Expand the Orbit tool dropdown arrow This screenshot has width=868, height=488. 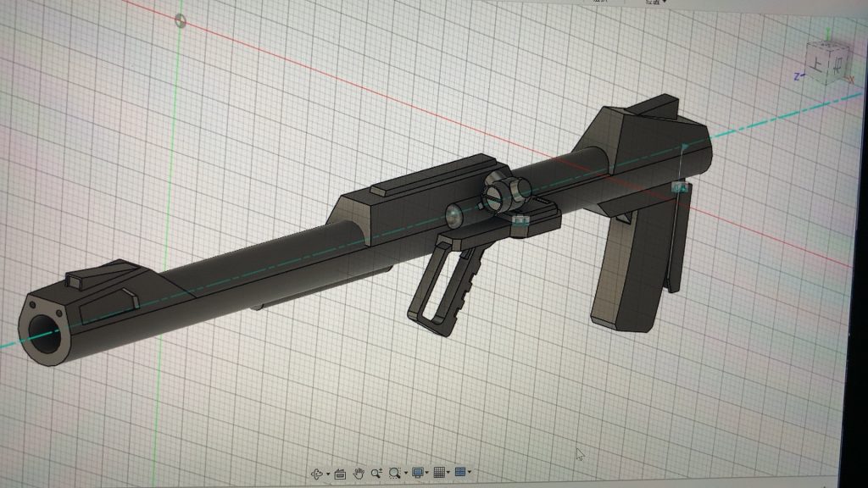click(328, 473)
